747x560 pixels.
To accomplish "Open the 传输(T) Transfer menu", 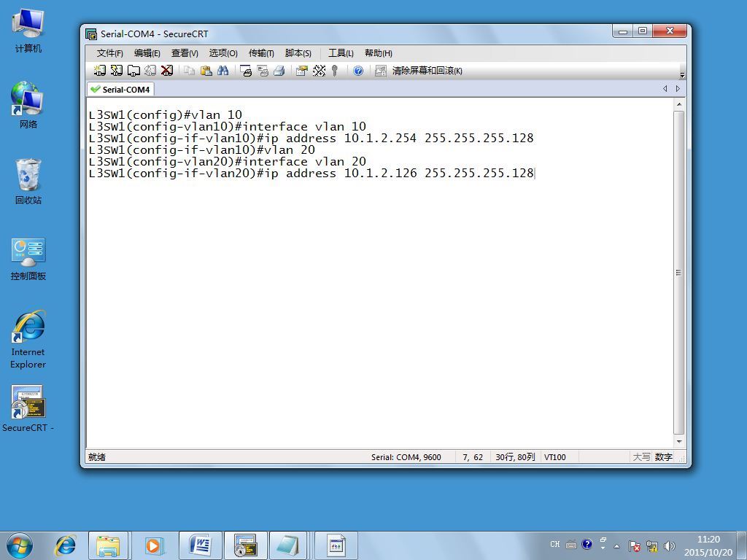I will (261, 52).
